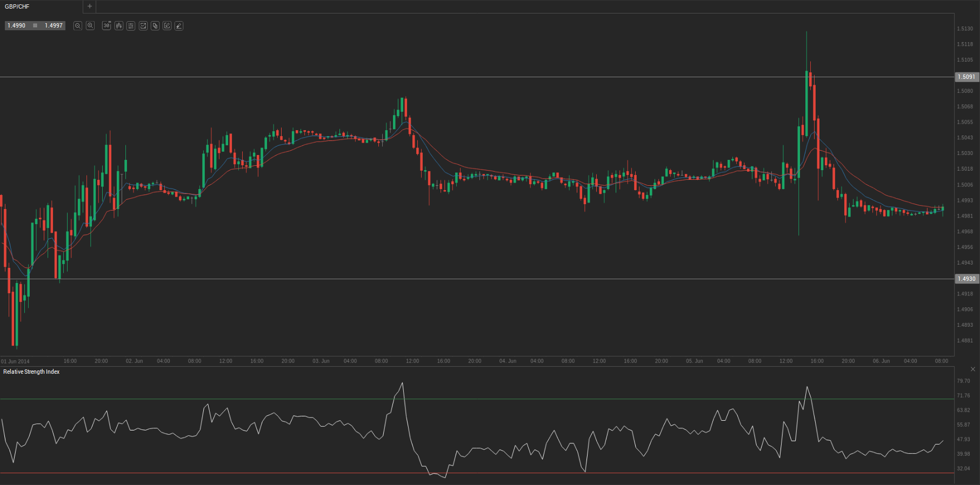Click the 01 Jun 2014 date label
980x485 pixels.
(15, 361)
